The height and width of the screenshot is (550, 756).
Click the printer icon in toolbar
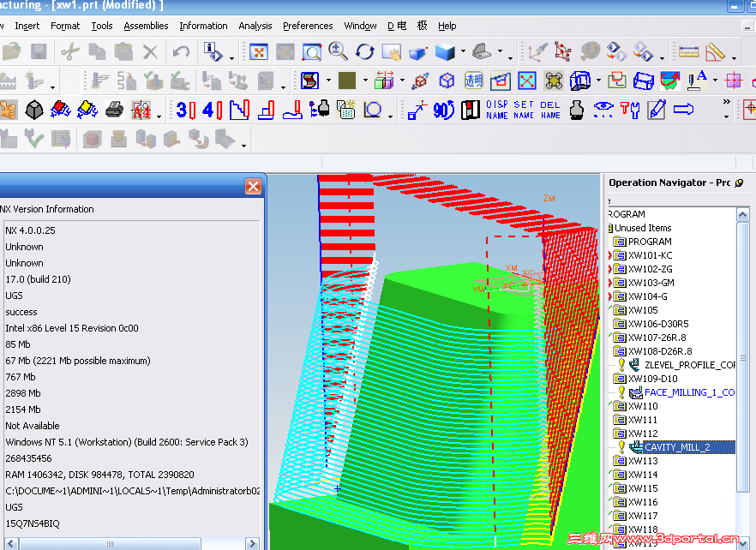(x=114, y=110)
